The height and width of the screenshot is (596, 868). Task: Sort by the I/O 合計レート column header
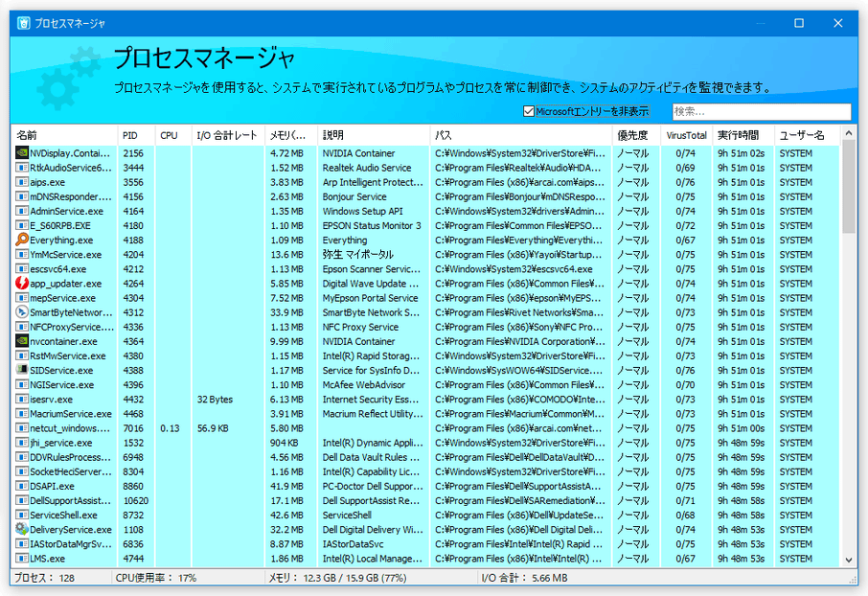click(228, 135)
